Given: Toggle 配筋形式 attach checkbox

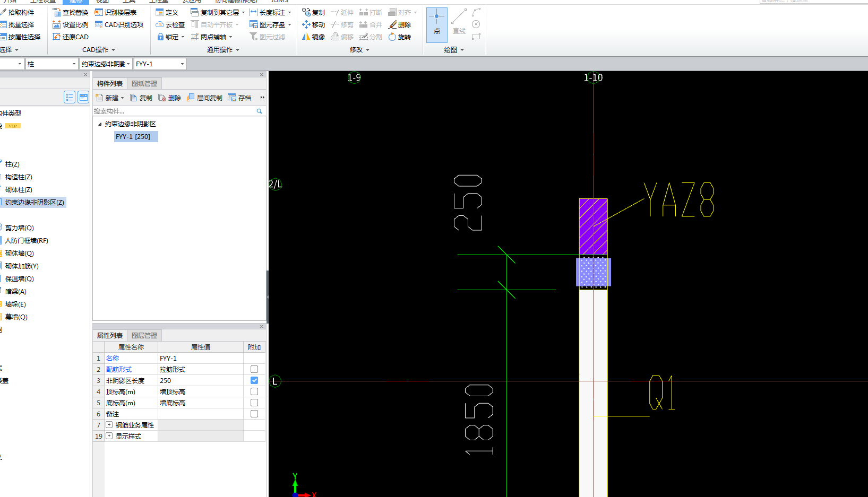Looking at the screenshot, I should coord(254,369).
